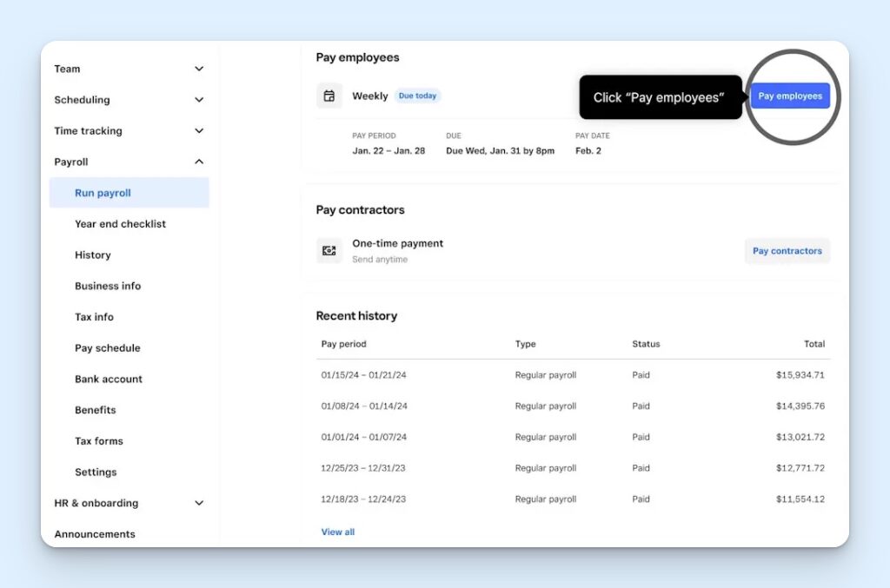The width and height of the screenshot is (890, 588).
Task: Expand the Scheduling chevron
Action: pos(199,100)
